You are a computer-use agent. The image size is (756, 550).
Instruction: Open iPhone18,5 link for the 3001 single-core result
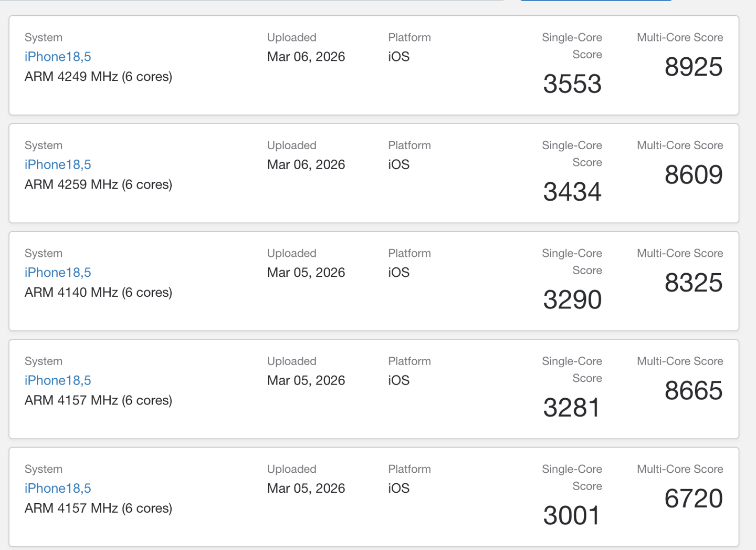58,488
